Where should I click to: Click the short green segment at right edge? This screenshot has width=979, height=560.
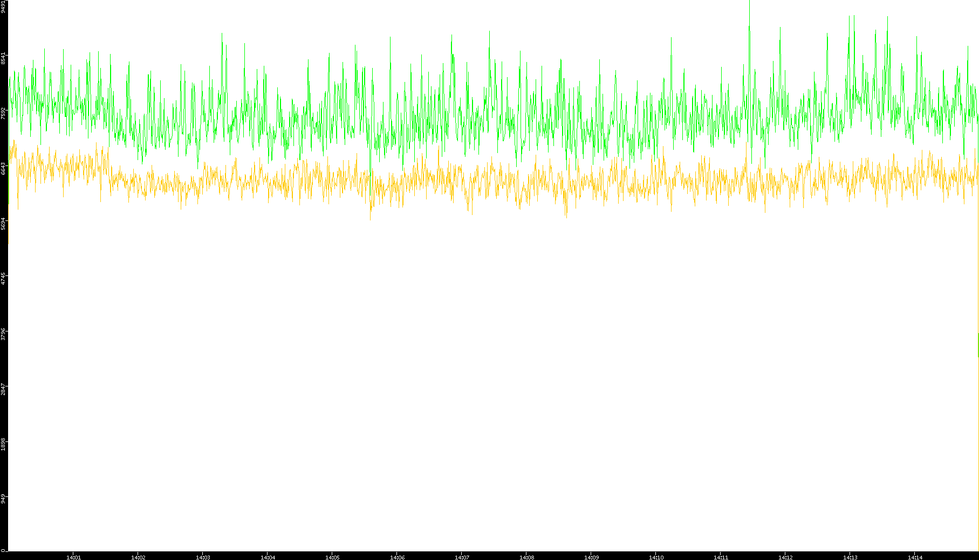click(x=978, y=345)
